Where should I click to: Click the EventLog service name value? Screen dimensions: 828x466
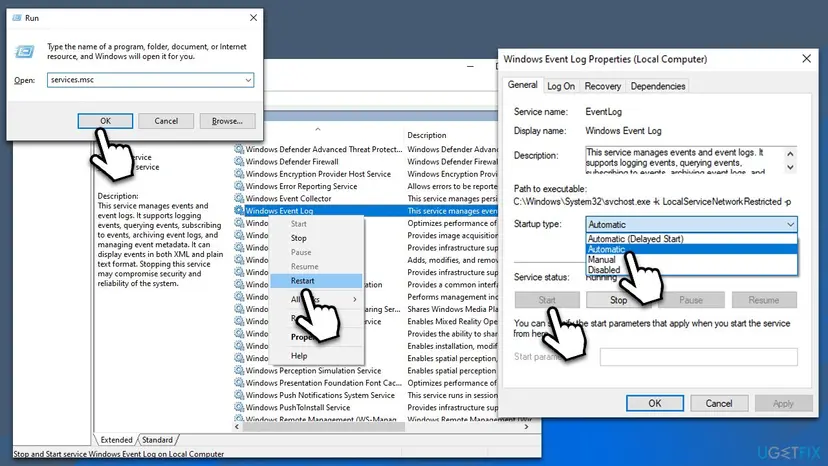(x=604, y=112)
